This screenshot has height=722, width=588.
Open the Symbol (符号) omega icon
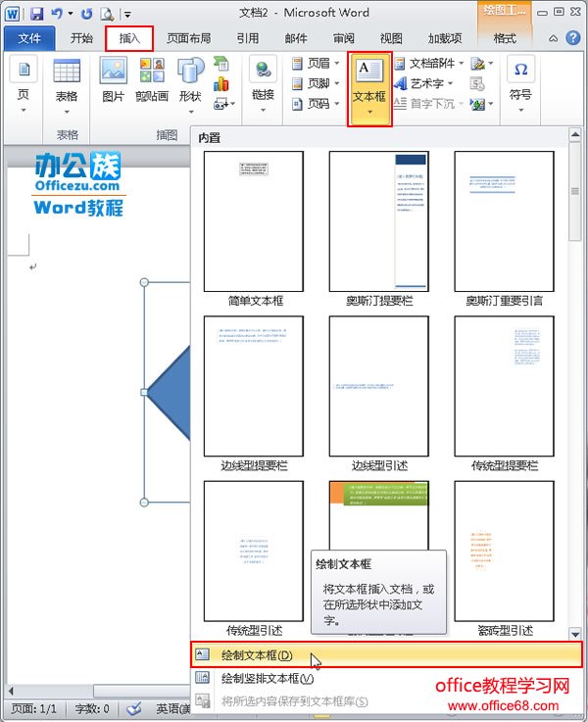(520, 84)
